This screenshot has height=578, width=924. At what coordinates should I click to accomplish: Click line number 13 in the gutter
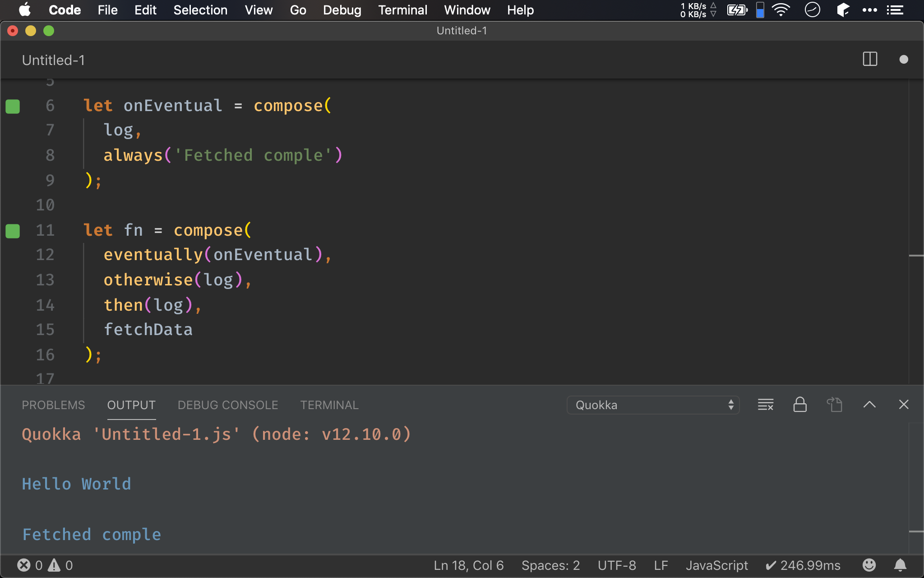[45, 280]
